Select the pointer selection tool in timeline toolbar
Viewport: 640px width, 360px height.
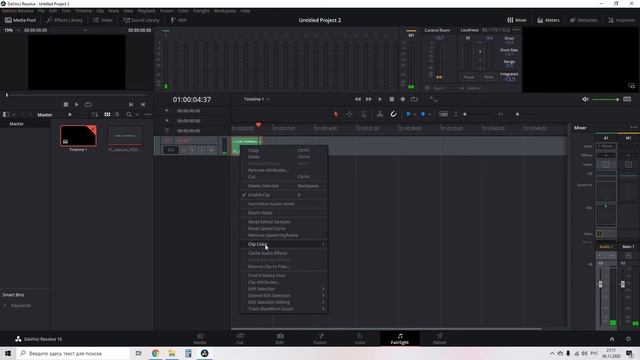(336, 114)
